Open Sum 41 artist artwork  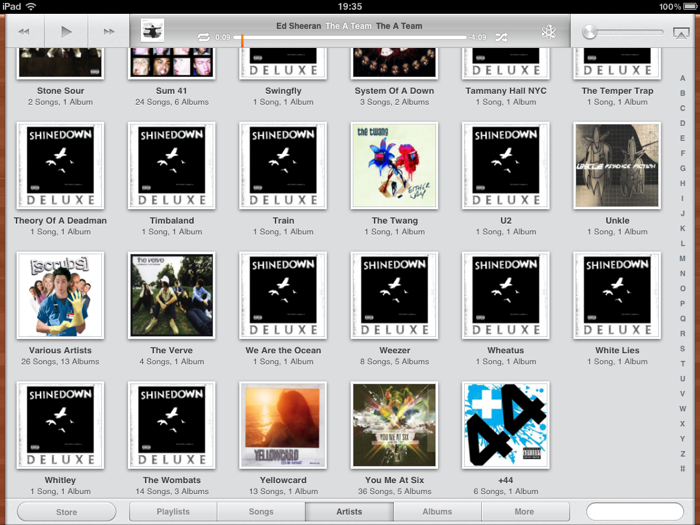[171, 63]
